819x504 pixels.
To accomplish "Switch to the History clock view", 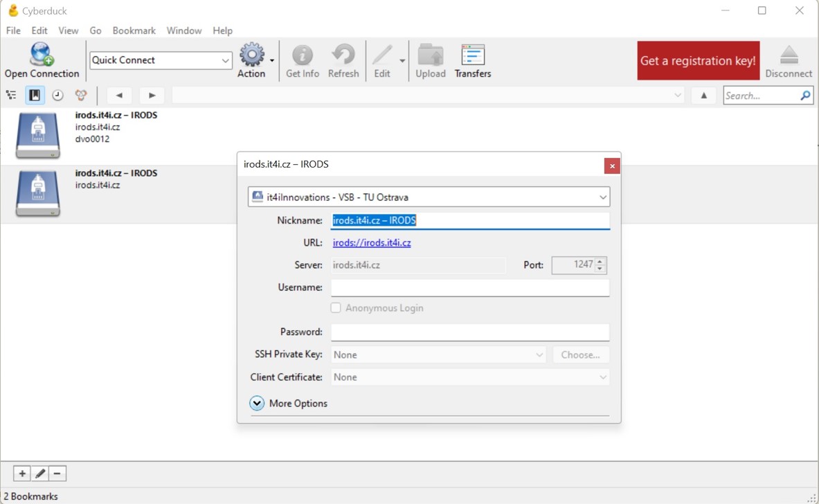I will pyautogui.click(x=58, y=96).
